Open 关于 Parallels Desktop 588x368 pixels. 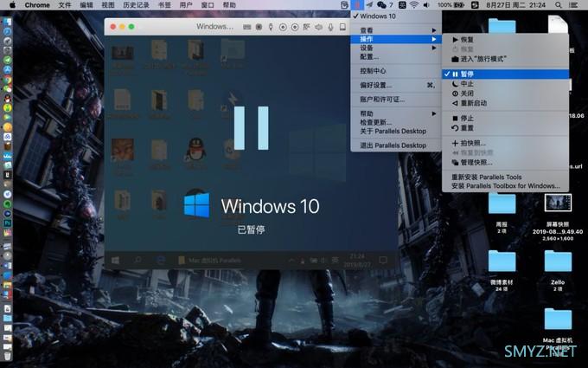[396, 131]
